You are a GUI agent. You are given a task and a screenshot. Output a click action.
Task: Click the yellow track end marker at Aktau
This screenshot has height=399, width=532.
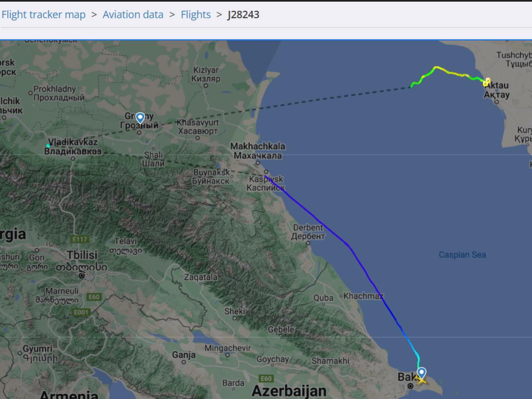[486, 82]
